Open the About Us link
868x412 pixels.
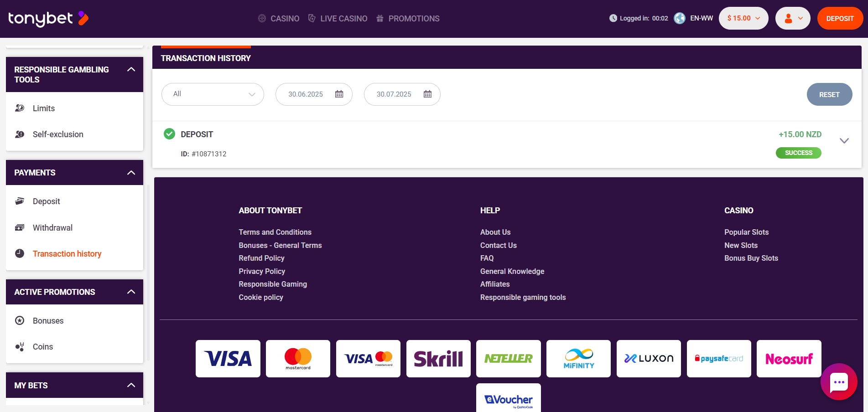(495, 232)
